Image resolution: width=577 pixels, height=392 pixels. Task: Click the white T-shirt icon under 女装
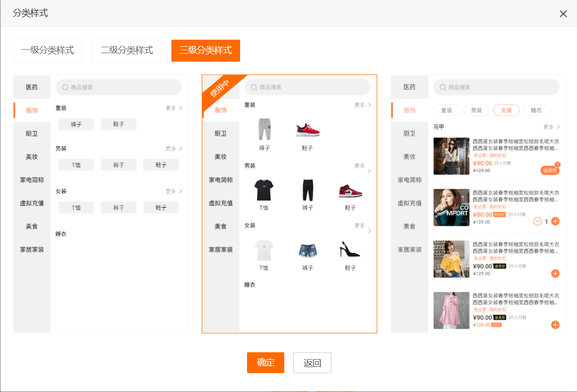click(263, 250)
